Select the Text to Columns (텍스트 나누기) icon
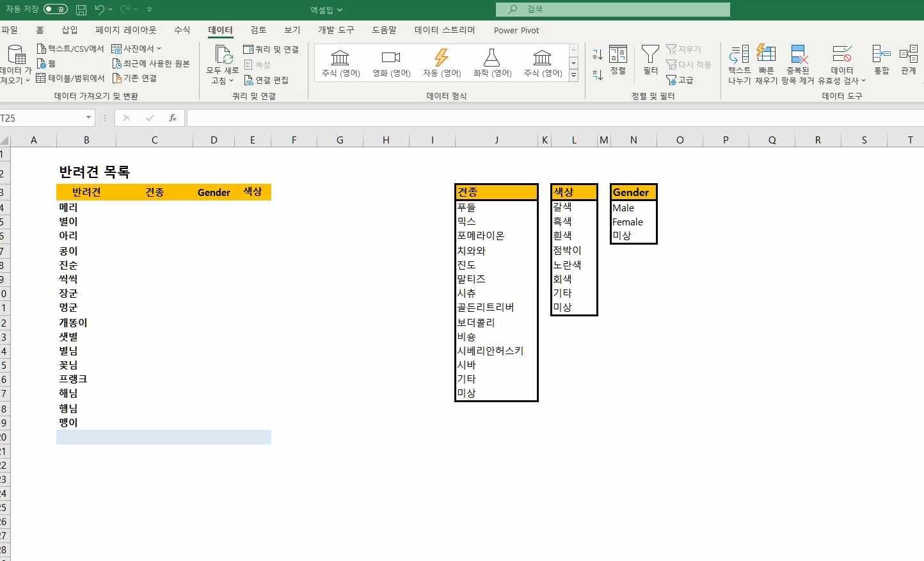The height and width of the screenshot is (561, 924). coord(739,54)
